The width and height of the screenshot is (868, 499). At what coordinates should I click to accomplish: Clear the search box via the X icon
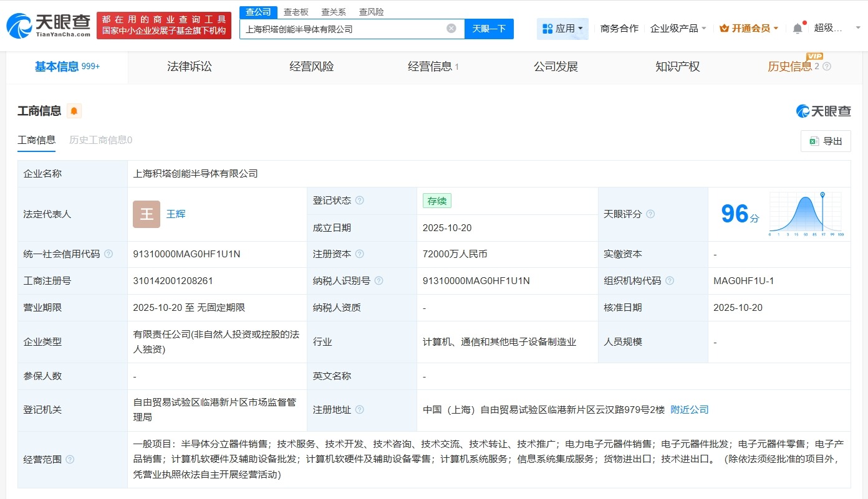click(x=451, y=29)
